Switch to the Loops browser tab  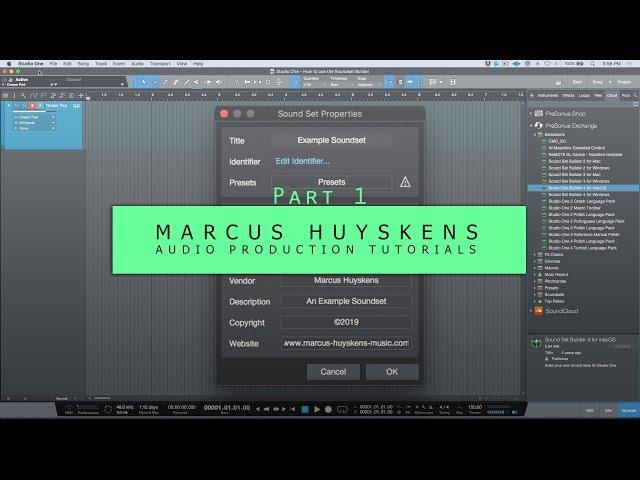[x=584, y=96]
